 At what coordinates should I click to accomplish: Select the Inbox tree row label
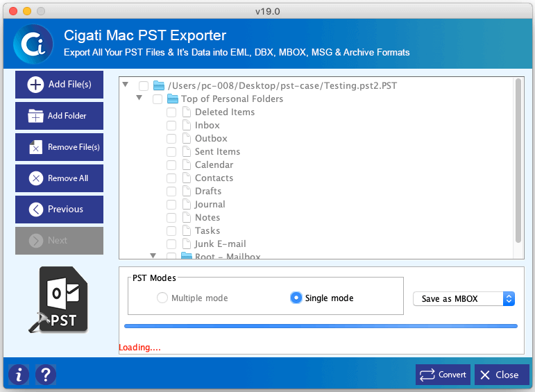(207, 125)
